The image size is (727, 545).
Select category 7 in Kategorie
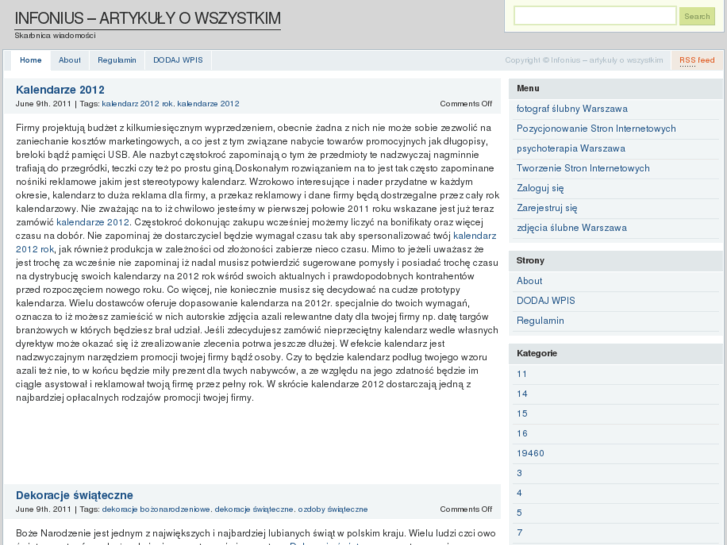pos(519,532)
